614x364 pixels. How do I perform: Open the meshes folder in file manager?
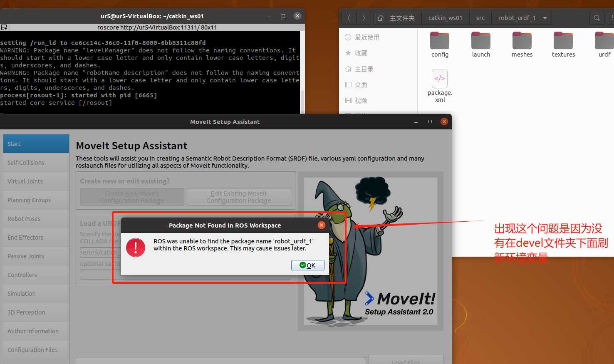tap(522, 45)
